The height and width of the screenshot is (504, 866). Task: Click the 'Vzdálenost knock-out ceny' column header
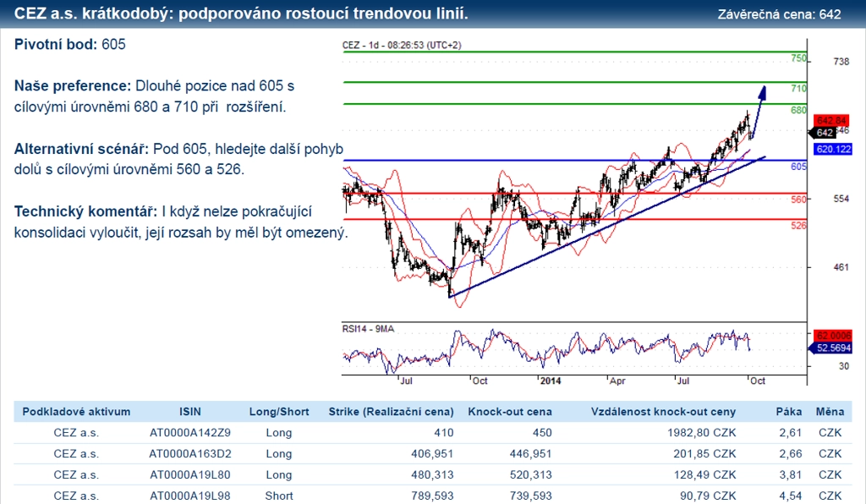[x=663, y=412]
